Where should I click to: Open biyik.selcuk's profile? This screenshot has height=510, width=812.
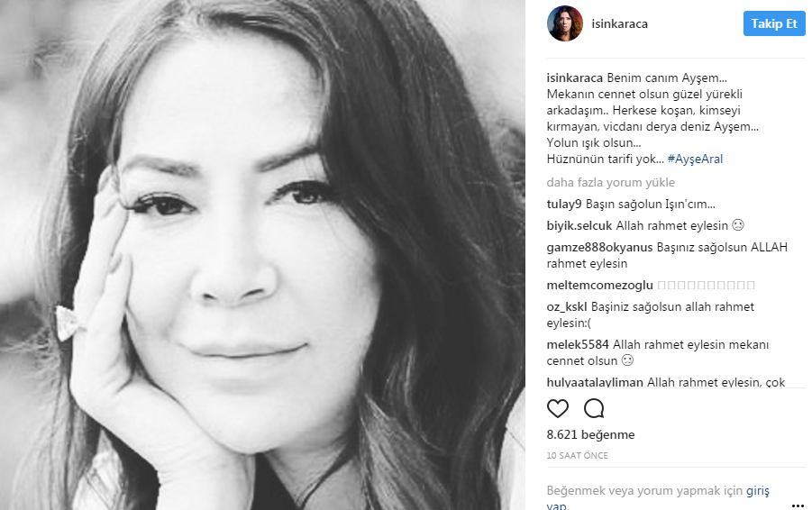pyautogui.click(x=579, y=226)
